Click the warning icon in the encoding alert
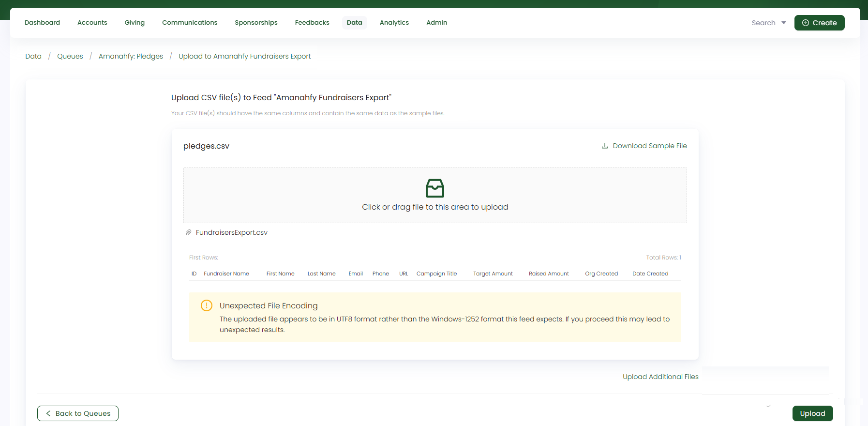 (x=207, y=305)
